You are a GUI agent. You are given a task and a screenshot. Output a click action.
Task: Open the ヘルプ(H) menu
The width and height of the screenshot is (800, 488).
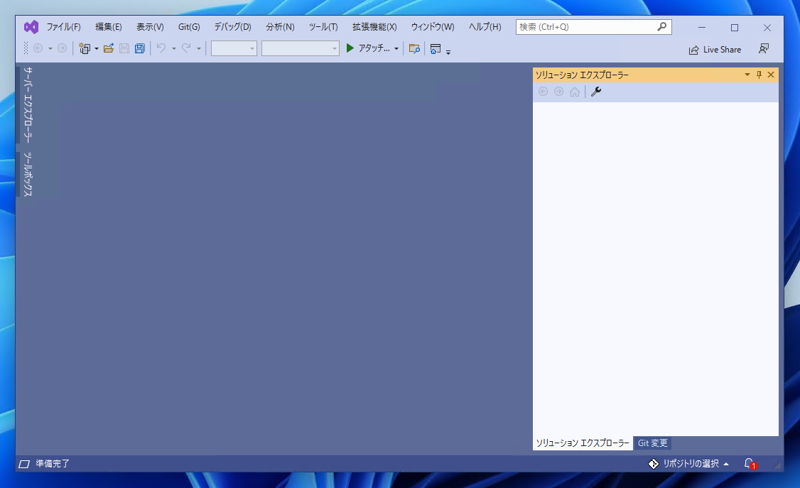click(x=485, y=27)
